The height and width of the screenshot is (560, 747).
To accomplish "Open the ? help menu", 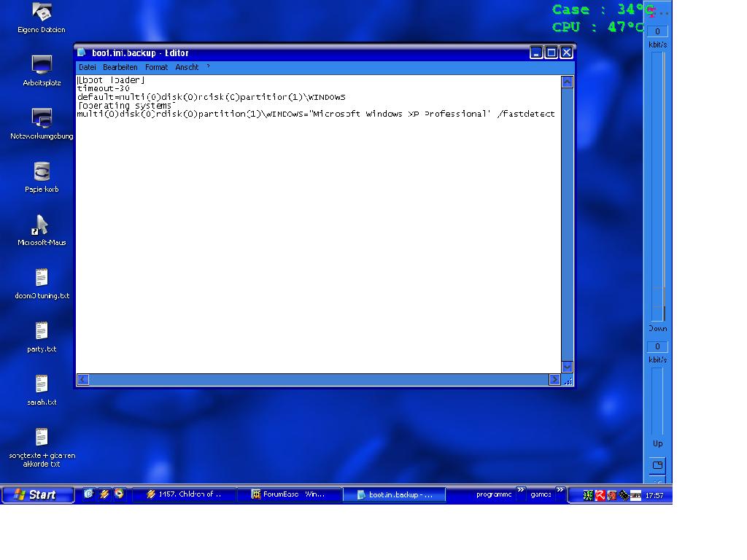I will 208,67.
